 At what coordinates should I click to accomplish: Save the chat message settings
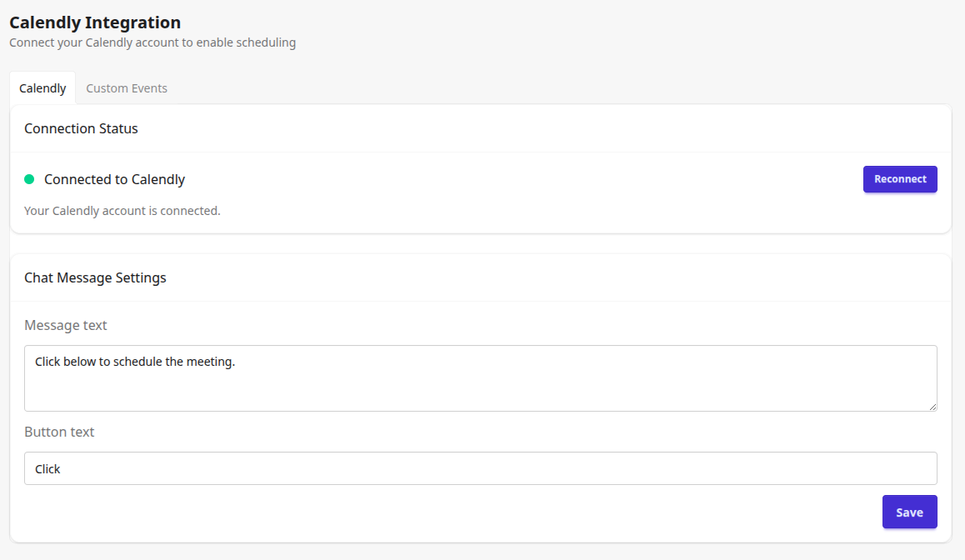pos(910,512)
